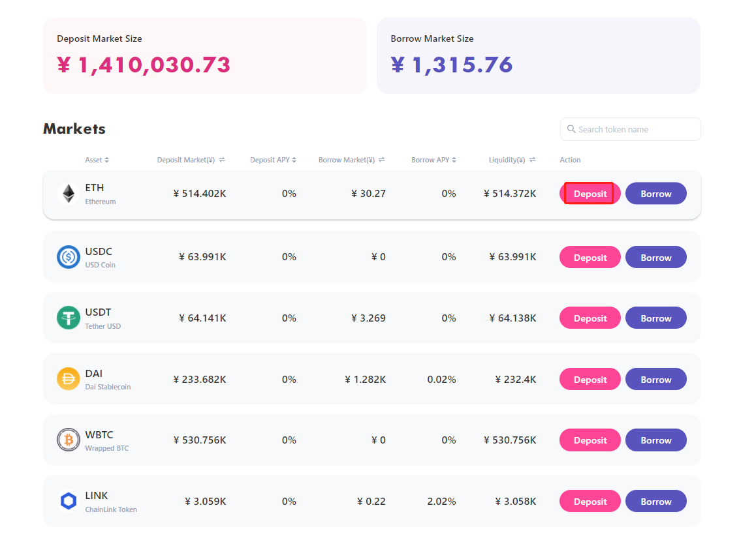756x544 pixels.
Task: Click the Deposit Market Size label
Action: (x=99, y=38)
